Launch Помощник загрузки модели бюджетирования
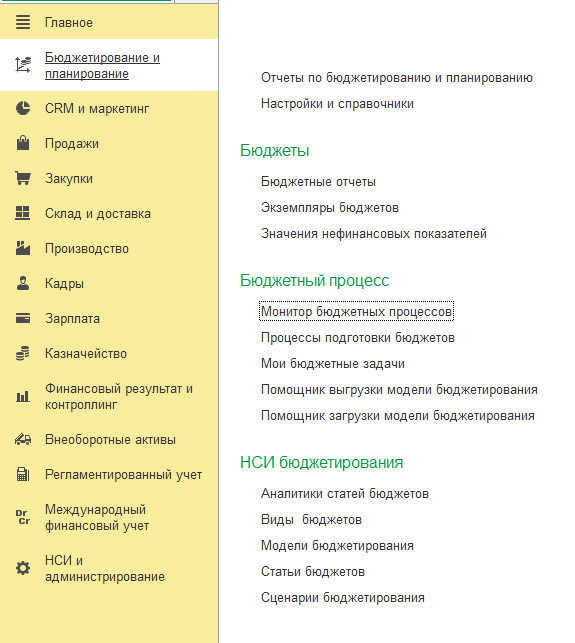 click(398, 415)
